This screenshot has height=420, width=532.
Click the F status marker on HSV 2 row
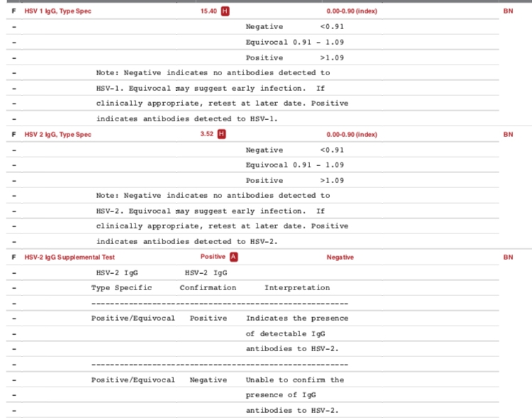[x=14, y=134]
